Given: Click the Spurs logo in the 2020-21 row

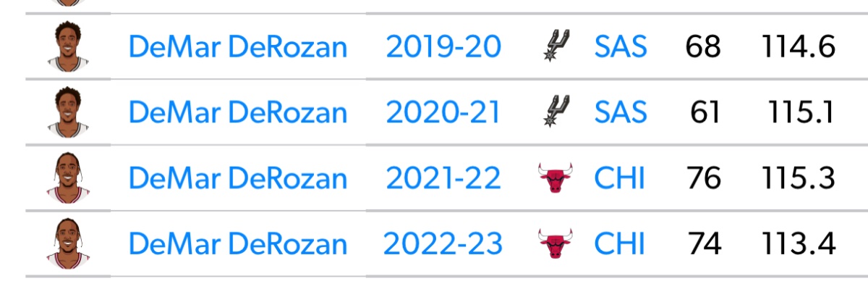Looking at the screenshot, I should coord(556,112).
